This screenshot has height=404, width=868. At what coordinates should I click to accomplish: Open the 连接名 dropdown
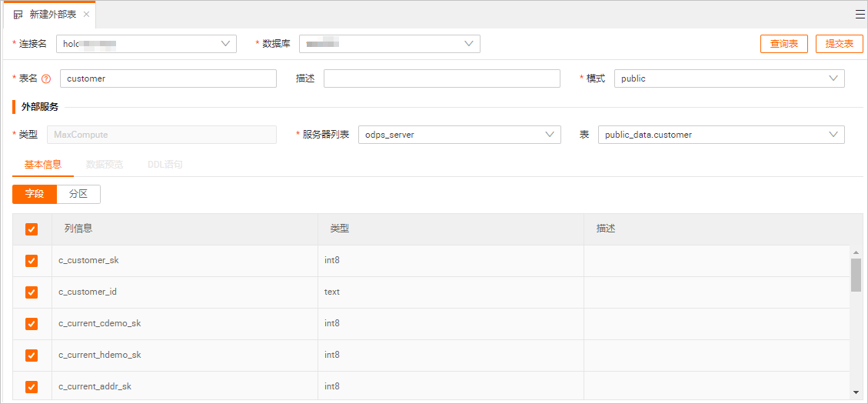pyautogui.click(x=146, y=44)
